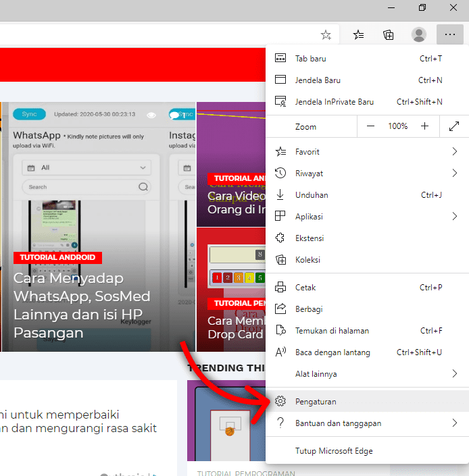Decrease zoom with the minus button
Screen dimensions: 469x476
tap(370, 126)
